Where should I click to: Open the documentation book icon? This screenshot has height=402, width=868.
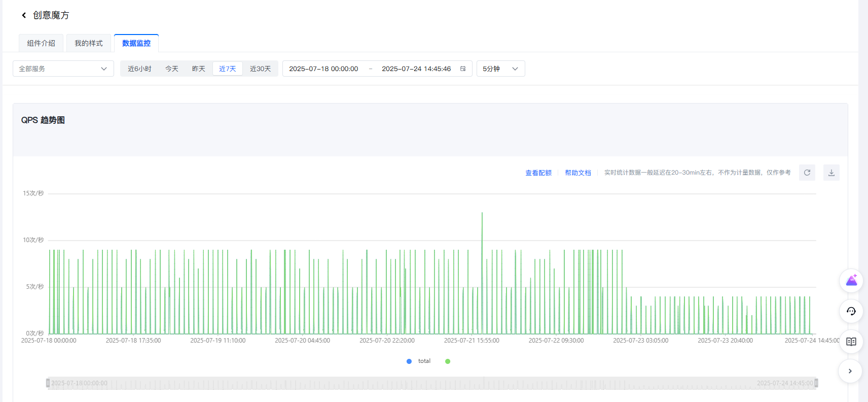coord(851,342)
